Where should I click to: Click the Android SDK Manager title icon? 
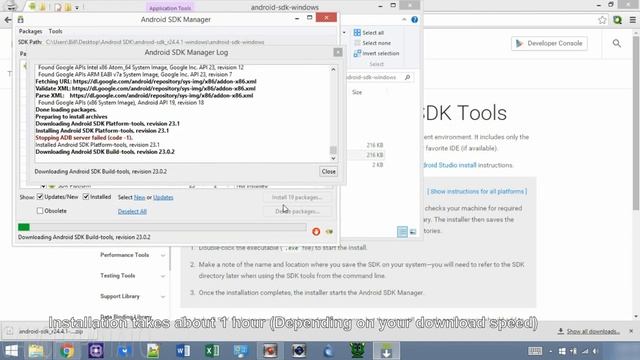click(20, 20)
